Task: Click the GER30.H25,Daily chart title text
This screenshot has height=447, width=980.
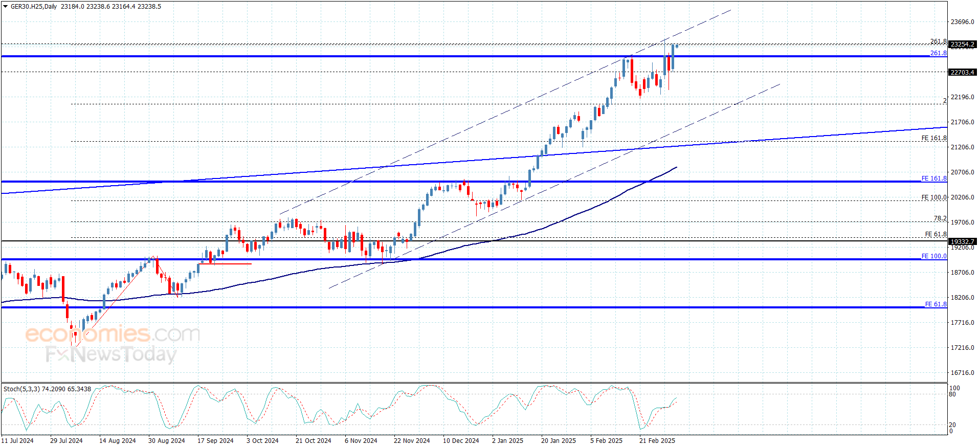Action: [34, 7]
